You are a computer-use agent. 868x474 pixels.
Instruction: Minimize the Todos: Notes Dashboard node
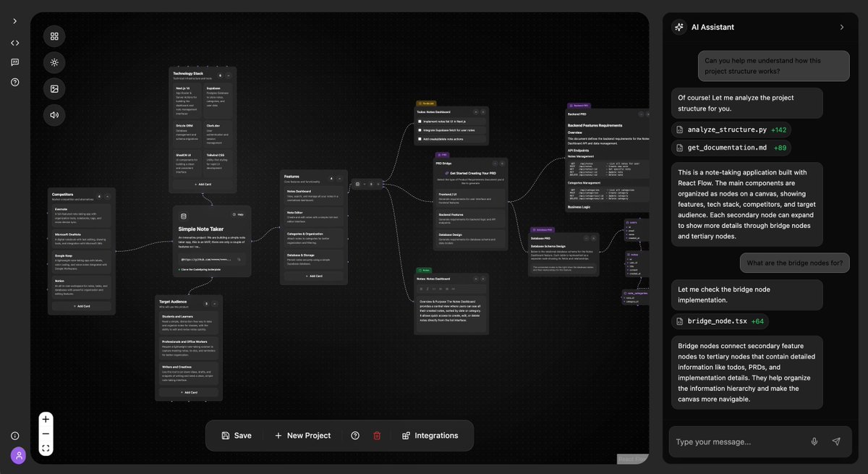[x=476, y=112]
